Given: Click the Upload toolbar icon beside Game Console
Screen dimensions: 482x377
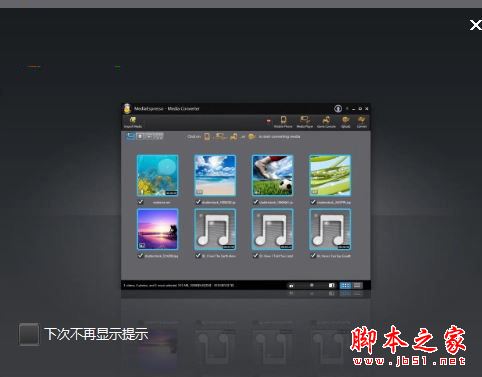Looking at the screenshot, I should (x=346, y=122).
